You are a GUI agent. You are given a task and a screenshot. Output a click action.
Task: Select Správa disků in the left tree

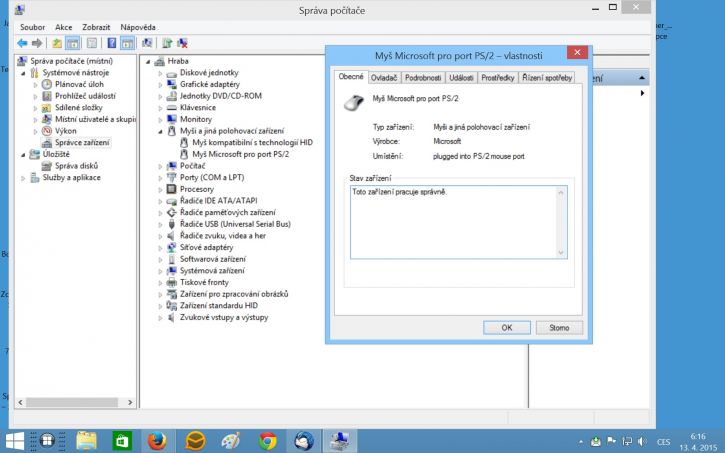coord(76,166)
